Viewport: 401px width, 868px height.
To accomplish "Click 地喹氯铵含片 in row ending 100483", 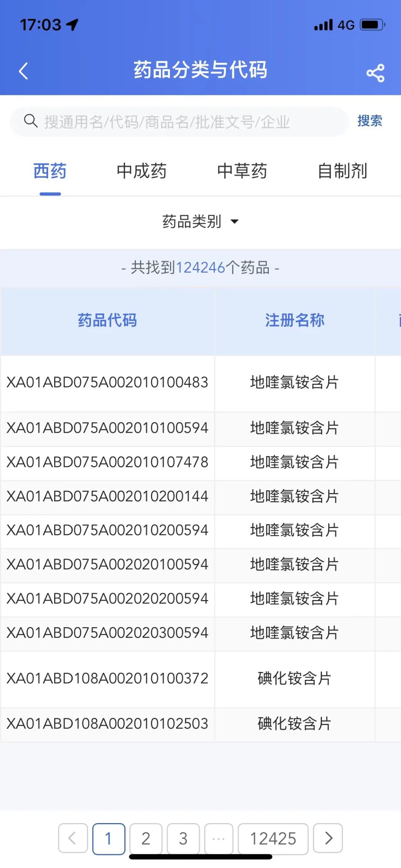I will 295,382.
